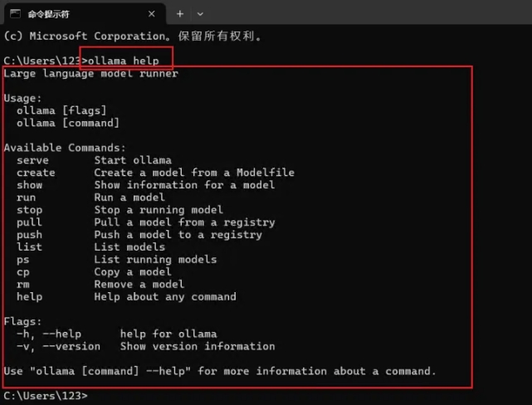Screen dimensions: 532x405
Task: Click the Microsoft Corporation copyright line
Action: click(133, 36)
